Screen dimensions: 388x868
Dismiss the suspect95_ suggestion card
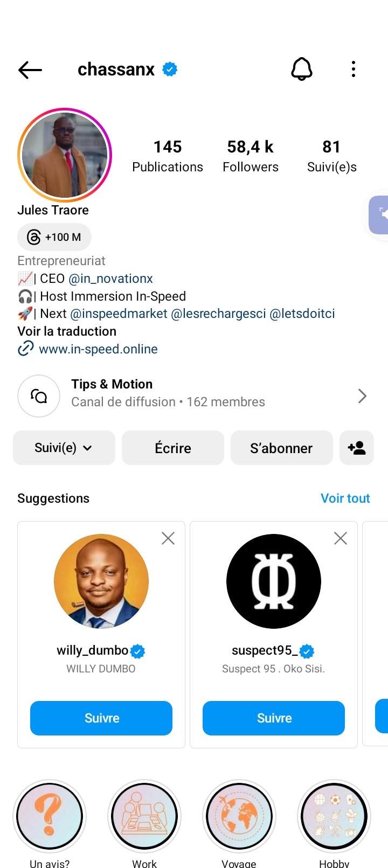click(341, 538)
